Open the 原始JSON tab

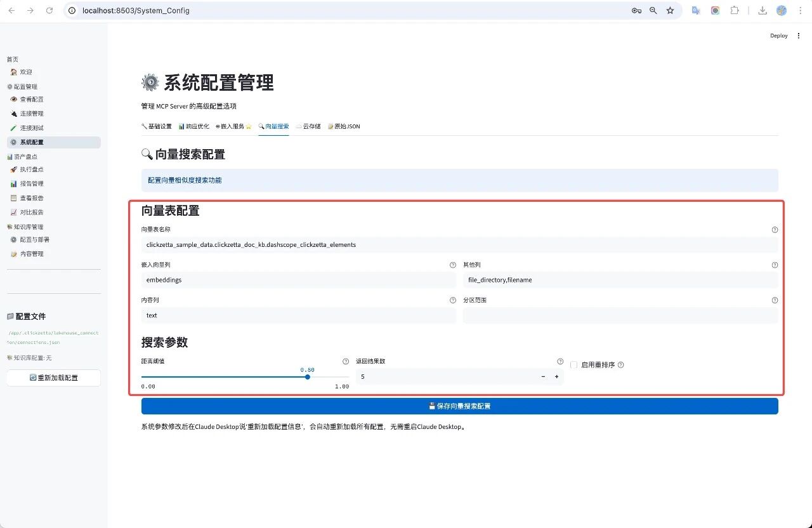(344, 126)
